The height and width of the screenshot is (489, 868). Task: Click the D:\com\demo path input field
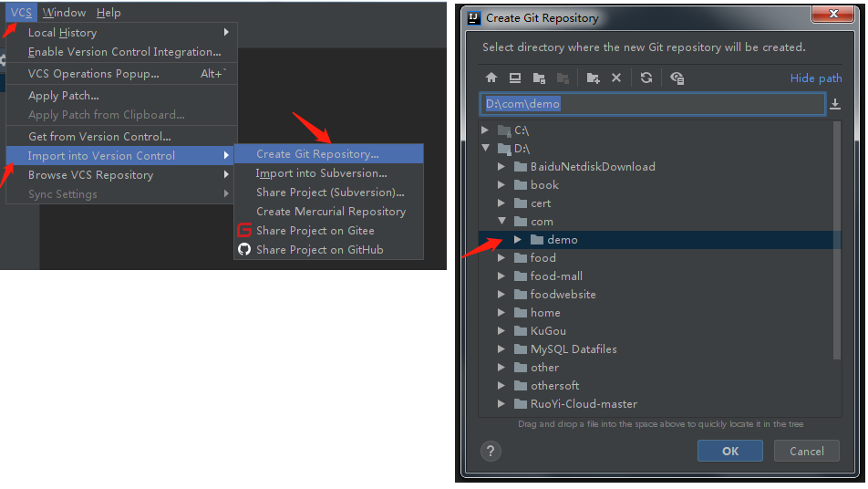pos(653,104)
